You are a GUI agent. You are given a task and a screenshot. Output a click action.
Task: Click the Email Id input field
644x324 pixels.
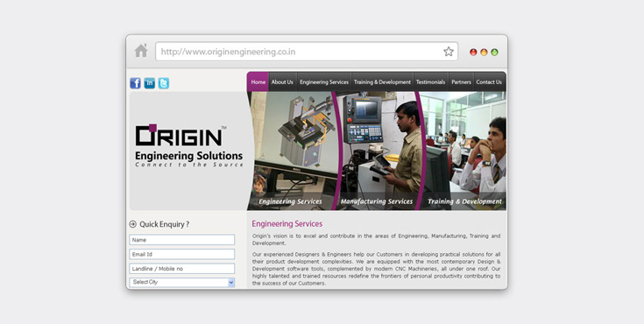[x=182, y=254]
